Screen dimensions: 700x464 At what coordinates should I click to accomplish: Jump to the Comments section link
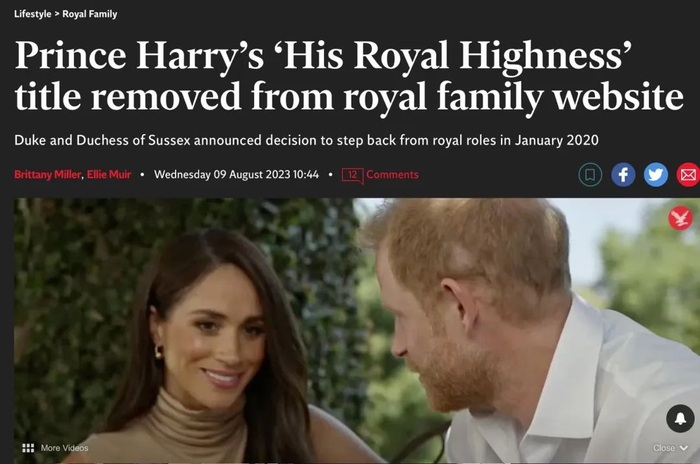[392, 175]
